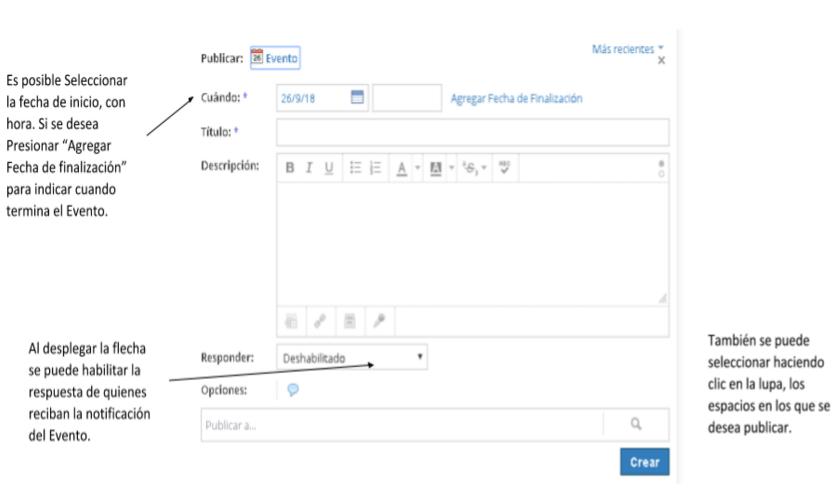This screenshot has height=490, width=836.
Task: Open the calendar date picker icon
Action: click(357, 98)
